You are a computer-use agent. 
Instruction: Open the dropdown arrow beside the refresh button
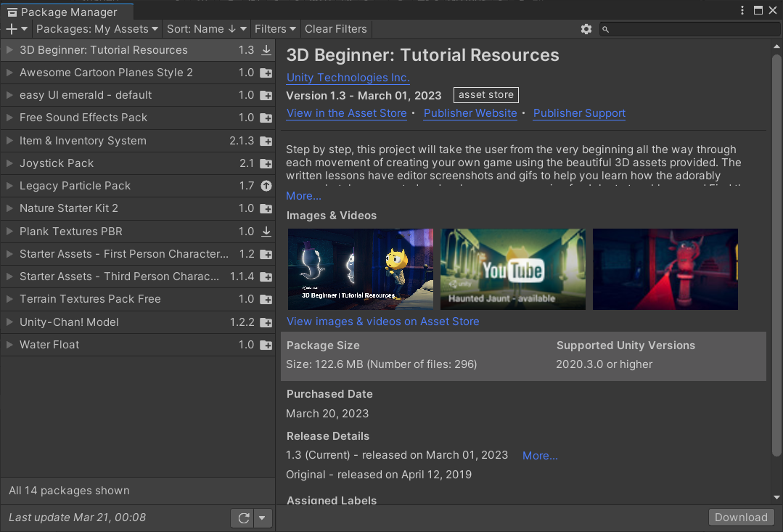(x=262, y=518)
